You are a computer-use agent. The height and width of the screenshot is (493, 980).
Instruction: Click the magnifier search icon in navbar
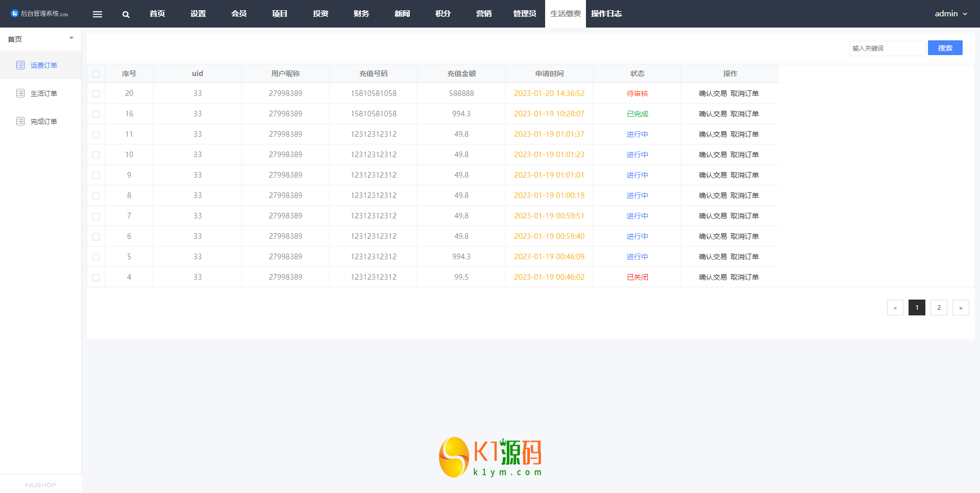point(126,14)
